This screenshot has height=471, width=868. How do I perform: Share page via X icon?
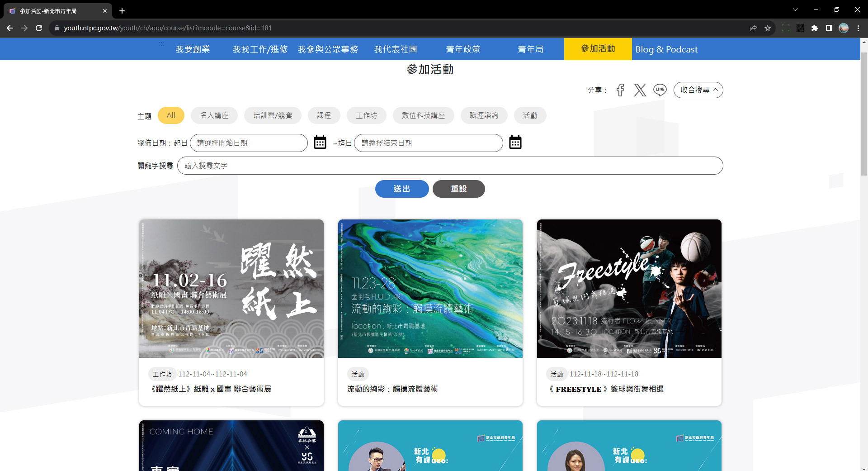(640, 90)
